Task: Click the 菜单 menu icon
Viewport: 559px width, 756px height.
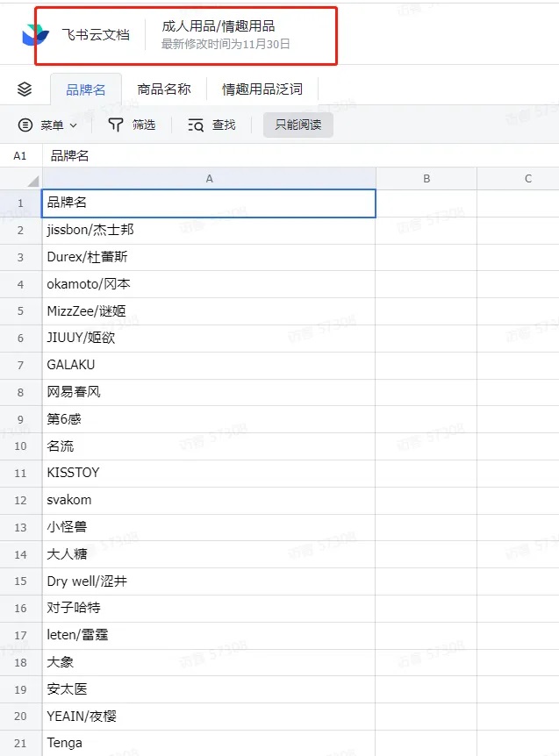Action: click(25, 125)
